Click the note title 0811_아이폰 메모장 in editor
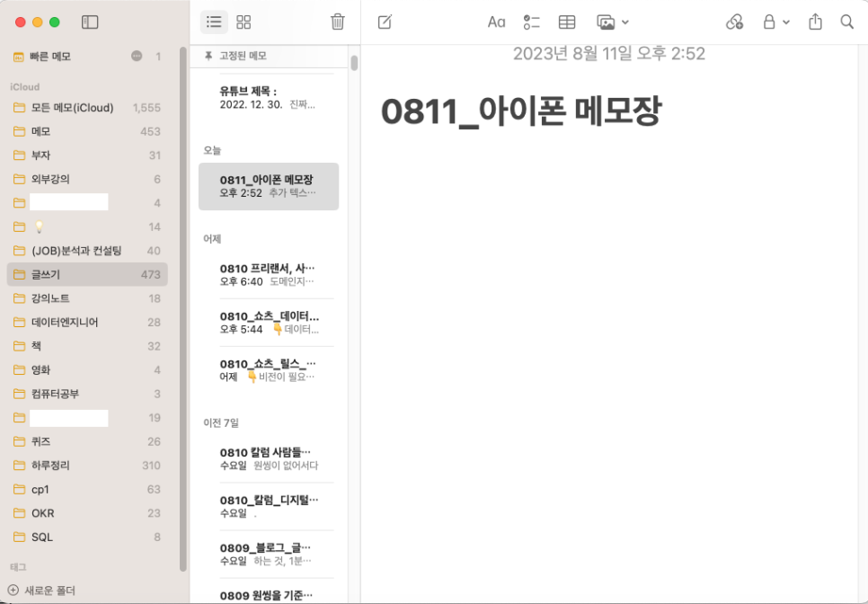 pos(521,111)
